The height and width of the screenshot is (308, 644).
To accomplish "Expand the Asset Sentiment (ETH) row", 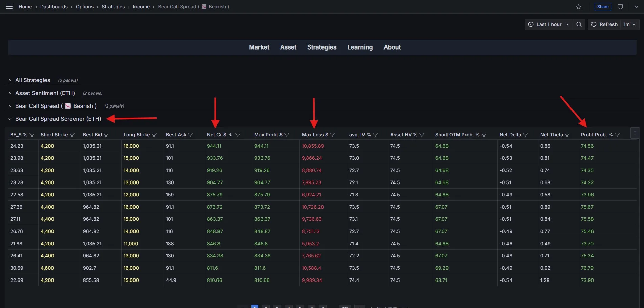I will pyautogui.click(x=45, y=93).
